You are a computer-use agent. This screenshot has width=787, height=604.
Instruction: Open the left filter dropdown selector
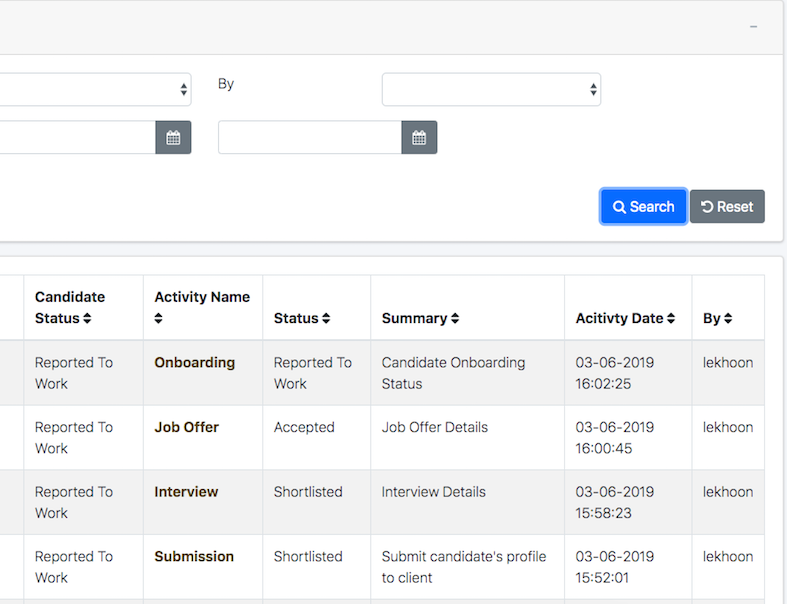click(x=95, y=89)
